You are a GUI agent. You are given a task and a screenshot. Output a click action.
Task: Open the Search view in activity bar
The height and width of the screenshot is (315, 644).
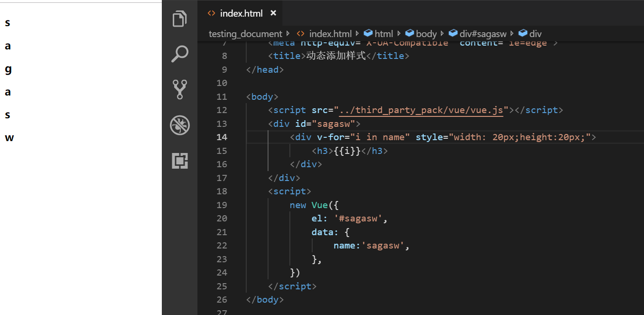(179, 54)
